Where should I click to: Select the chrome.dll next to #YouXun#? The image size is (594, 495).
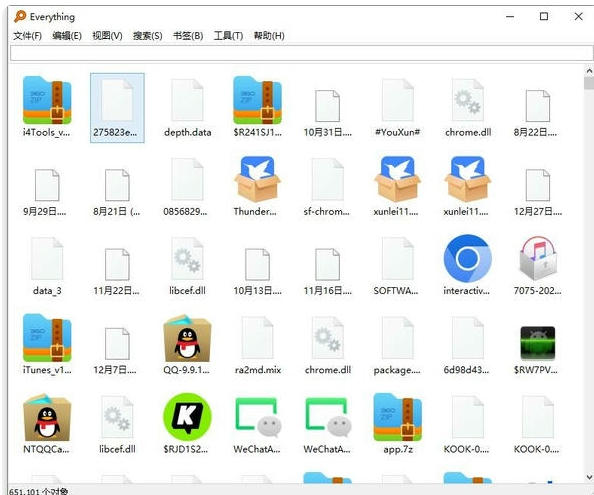pyautogui.click(x=467, y=100)
